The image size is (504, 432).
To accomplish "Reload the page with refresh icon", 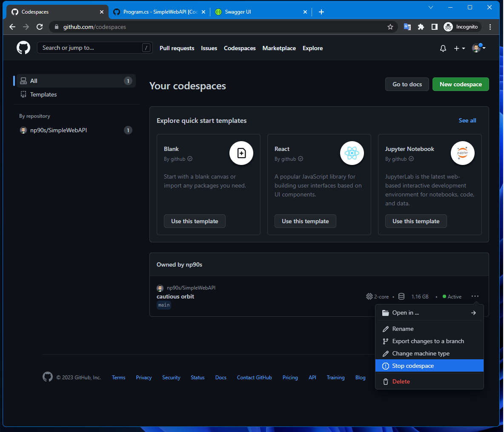I will pyautogui.click(x=40, y=27).
